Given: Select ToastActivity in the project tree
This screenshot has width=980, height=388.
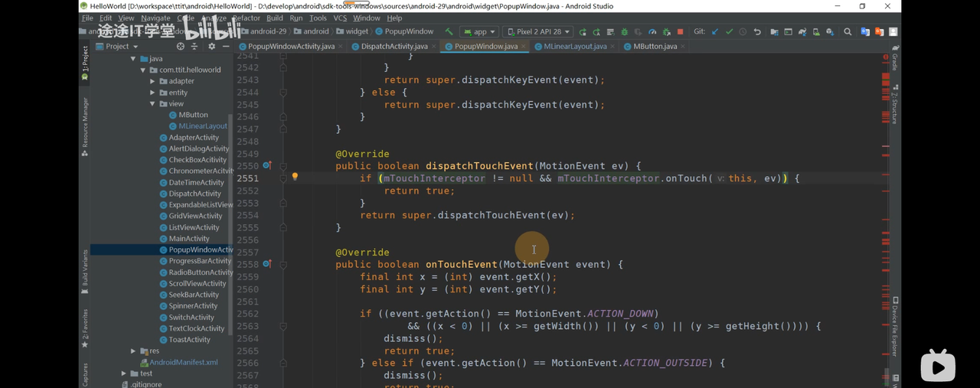Looking at the screenshot, I should tap(189, 340).
